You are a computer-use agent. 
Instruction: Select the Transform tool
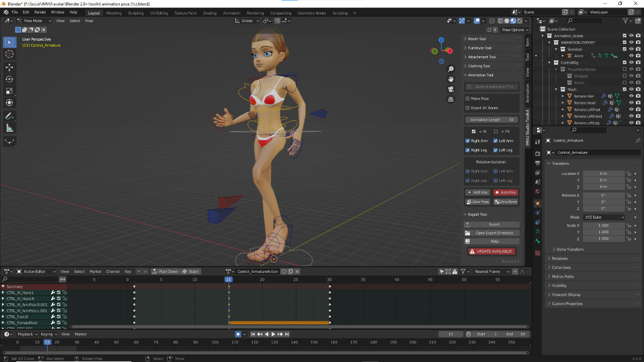coord(10,103)
